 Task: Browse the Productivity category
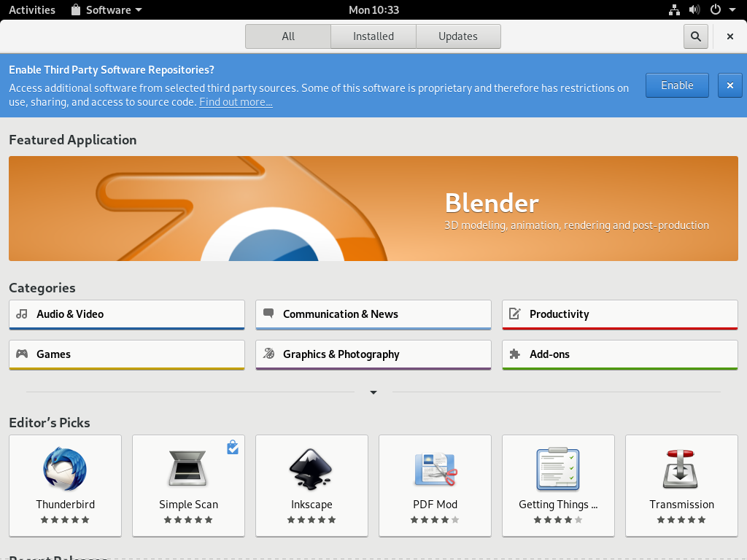click(620, 315)
